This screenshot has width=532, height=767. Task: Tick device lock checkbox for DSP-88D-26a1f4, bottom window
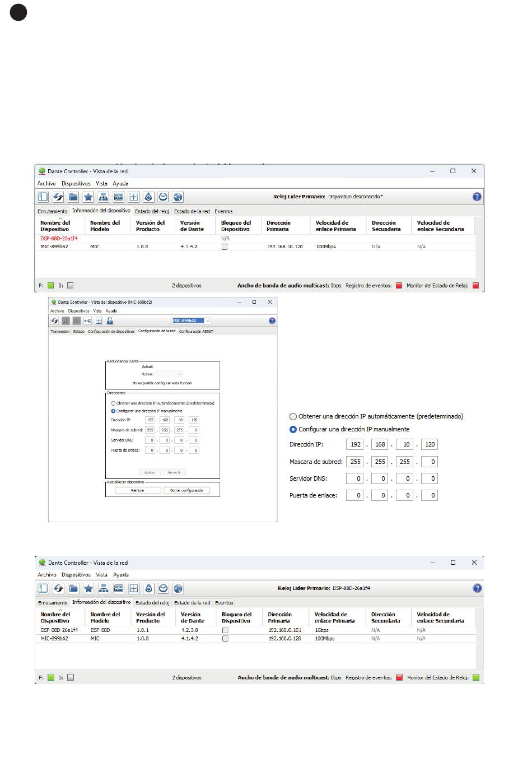click(225, 630)
